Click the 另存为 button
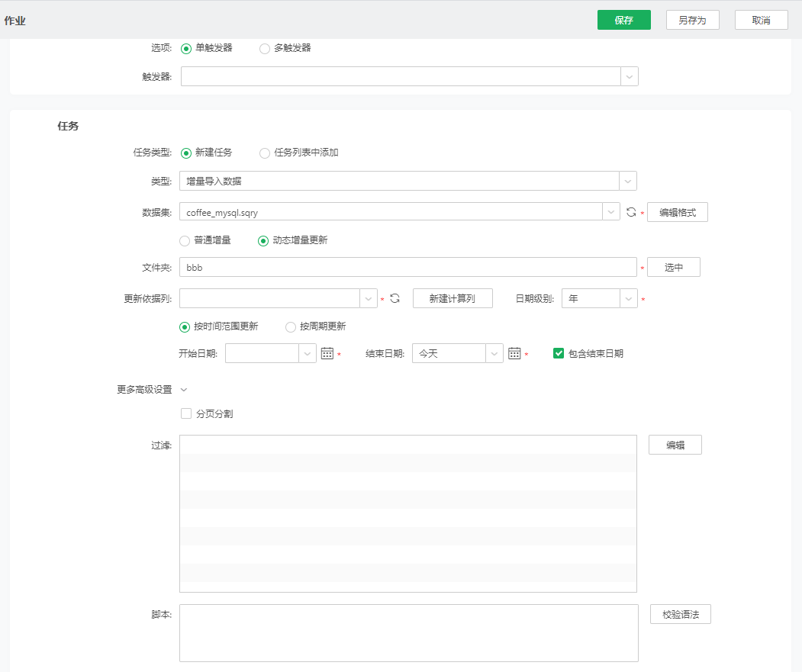The width and height of the screenshot is (802, 672). click(x=692, y=20)
